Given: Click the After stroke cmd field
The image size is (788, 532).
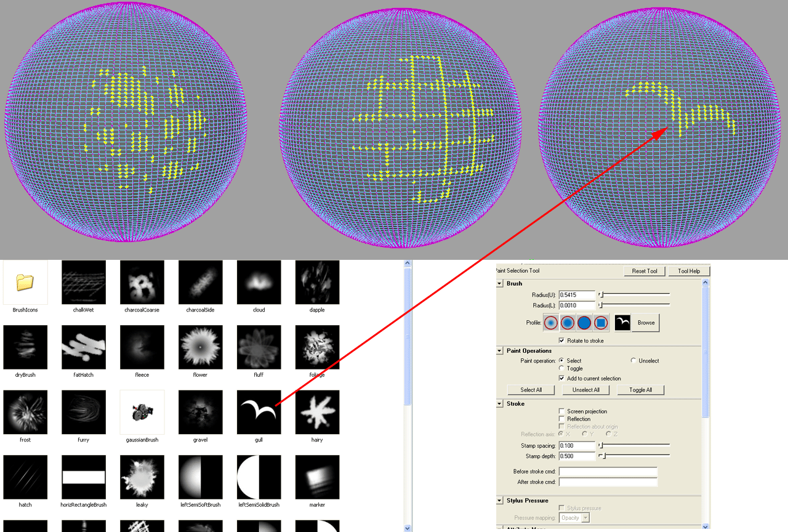Looking at the screenshot, I should pyautogui.click(x=608, y=482).
